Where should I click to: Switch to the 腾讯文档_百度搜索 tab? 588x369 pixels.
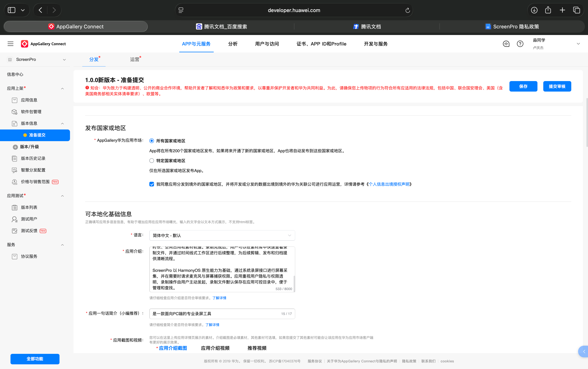(x=221, y=26)
